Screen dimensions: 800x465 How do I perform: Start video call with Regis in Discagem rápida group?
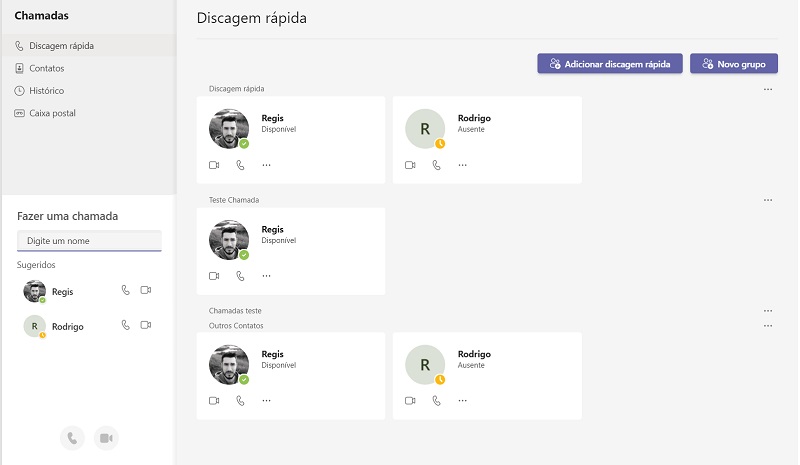click(214, 165)
